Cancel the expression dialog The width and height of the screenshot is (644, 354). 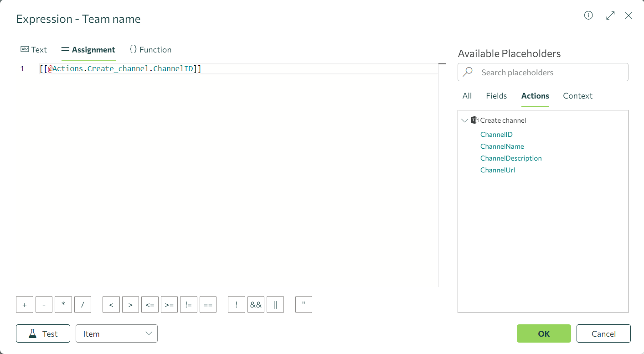[603, 333]
